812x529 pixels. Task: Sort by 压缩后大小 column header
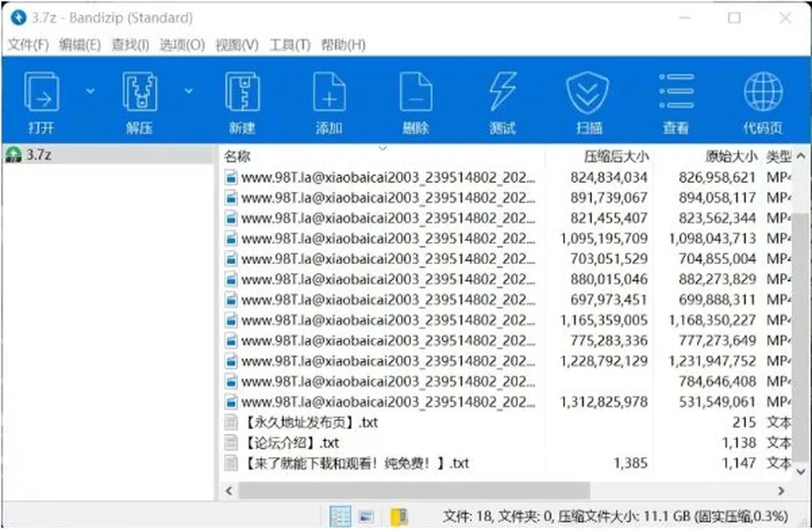617,156
